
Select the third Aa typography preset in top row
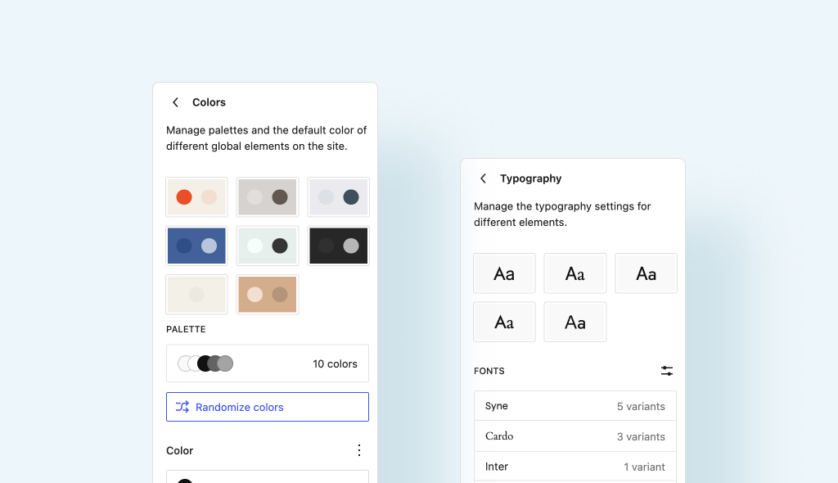point(646,274)
